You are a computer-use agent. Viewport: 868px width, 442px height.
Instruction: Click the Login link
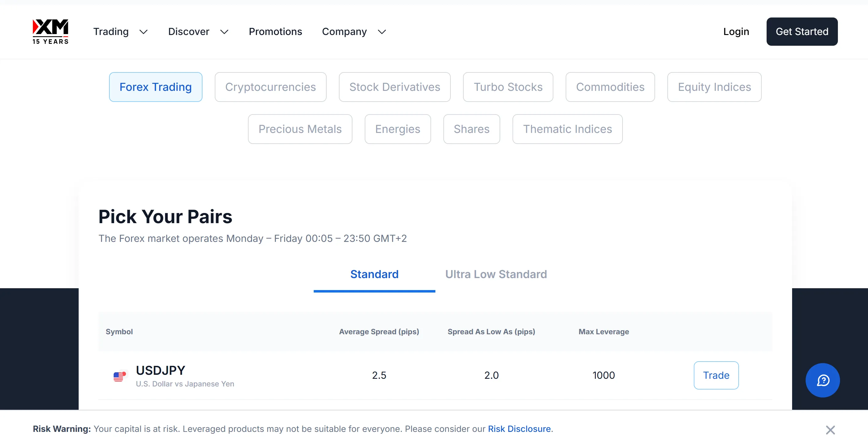pyautogui.click(x=736, y=32)
